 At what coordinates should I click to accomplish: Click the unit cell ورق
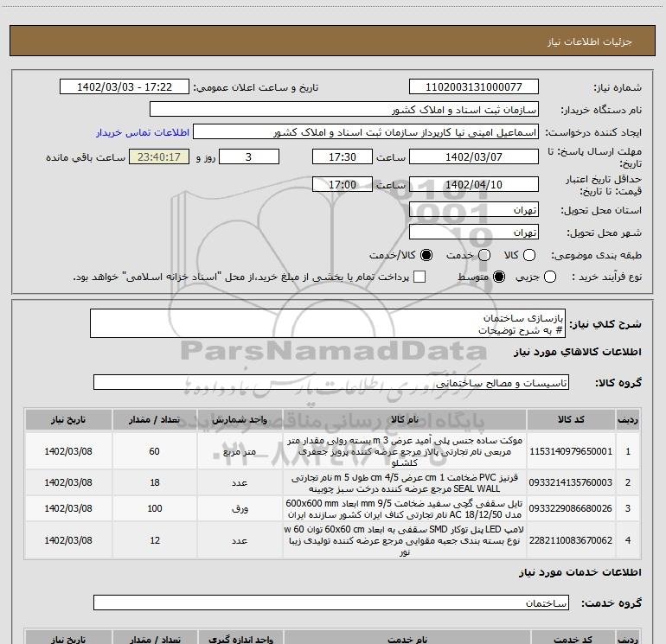pos(240,508)
